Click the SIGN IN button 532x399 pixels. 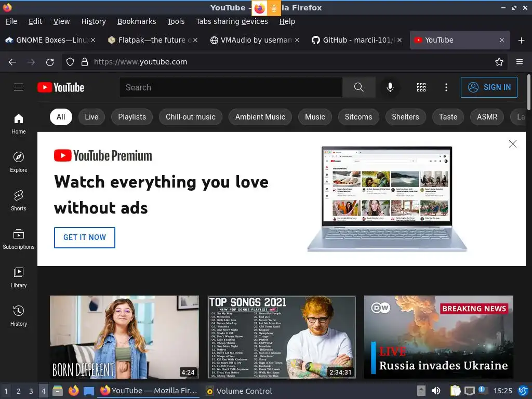(x=489, y=87)
